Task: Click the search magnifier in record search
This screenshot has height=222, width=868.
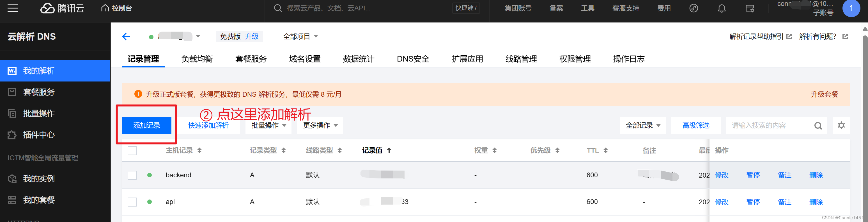Action: pyautogui.click(x=818, y=126)
